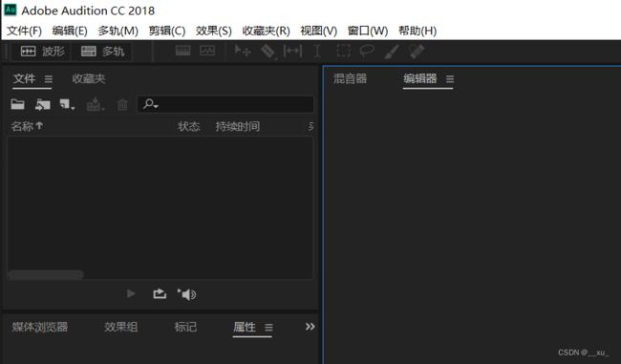Toggle Auto-play speaker icon

pos(186,294)
